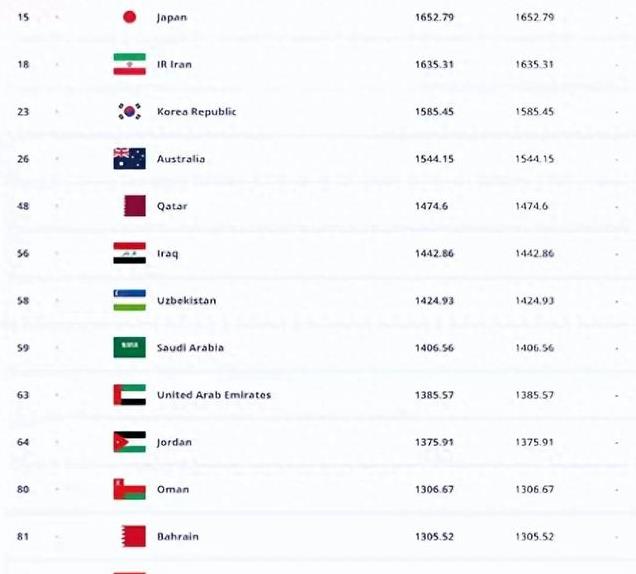Click the Saudi Arabia flag icon
This screenshot has width=636, height=574.
point(129,348)
